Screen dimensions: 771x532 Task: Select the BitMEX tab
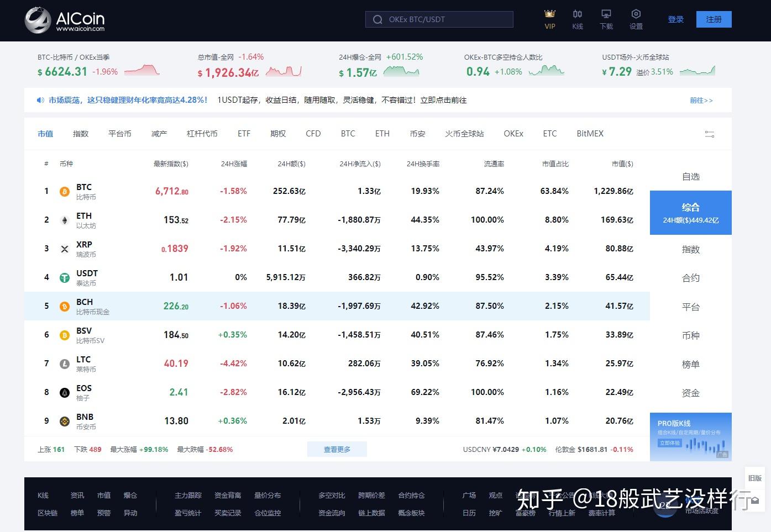point(590,134)
